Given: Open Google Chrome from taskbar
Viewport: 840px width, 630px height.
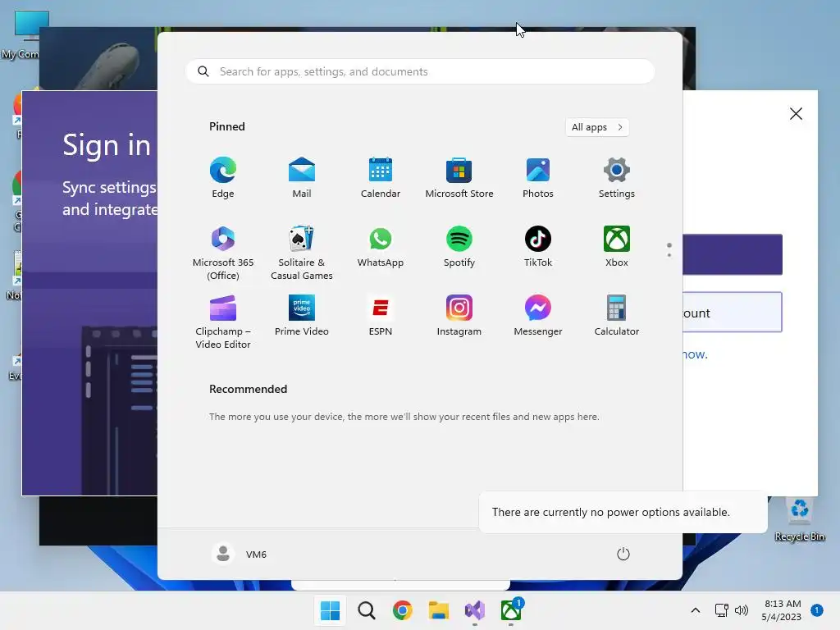Looking at the screenshot, I should tap(402, 610).
